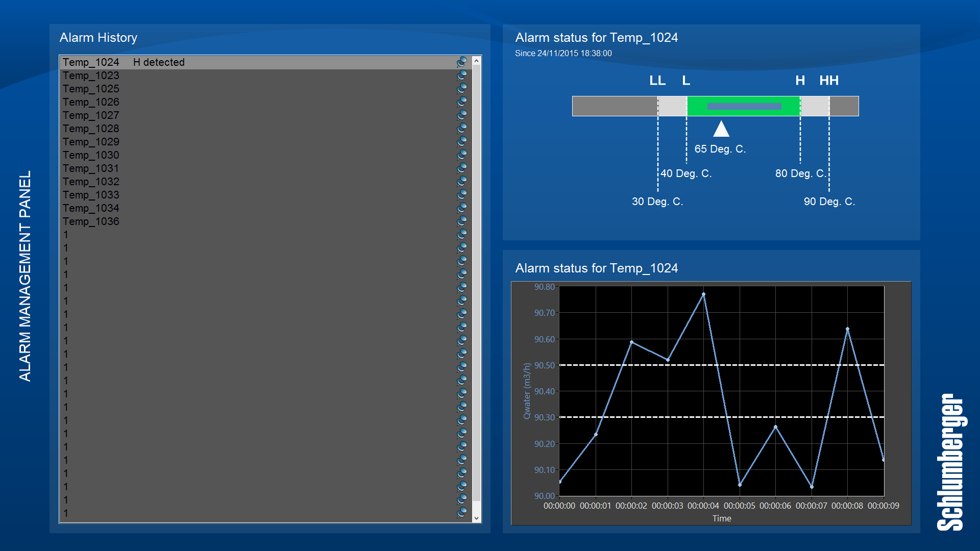Select the Temp_1024 row in Alarm History
The height and width of the screenshot is (551, 980).
point(265,62)
